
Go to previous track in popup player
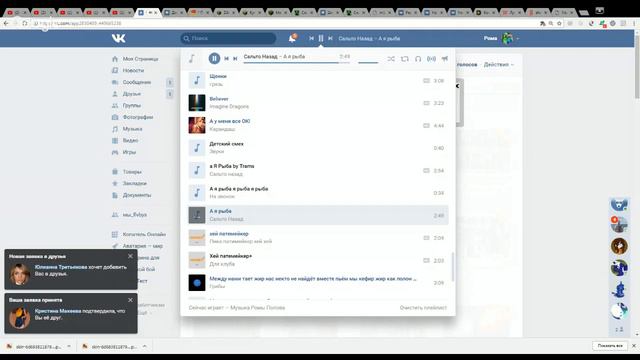[227, 59]
